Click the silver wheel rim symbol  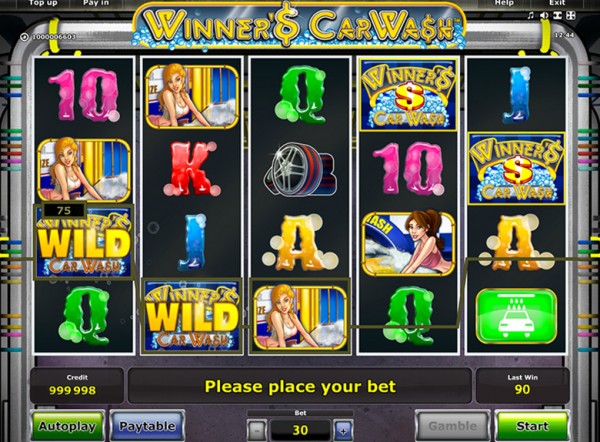point(300,169)
